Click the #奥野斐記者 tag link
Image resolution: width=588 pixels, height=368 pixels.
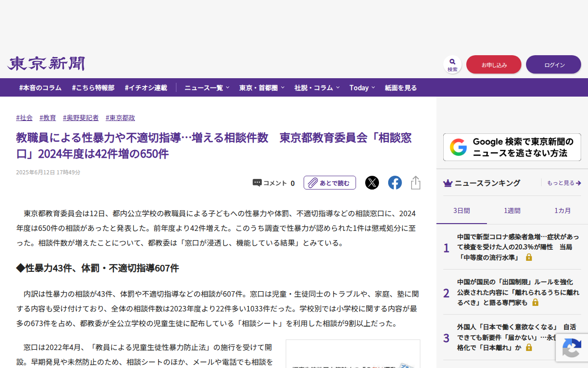pos(81,118)
